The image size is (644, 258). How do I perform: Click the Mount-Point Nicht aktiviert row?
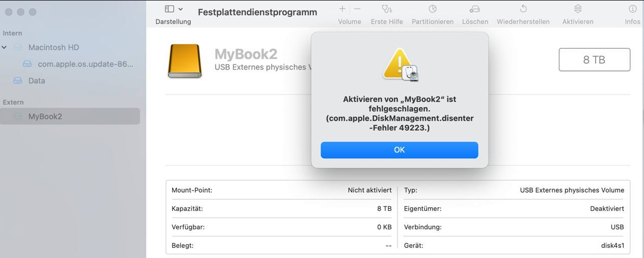tap(281, 190)
